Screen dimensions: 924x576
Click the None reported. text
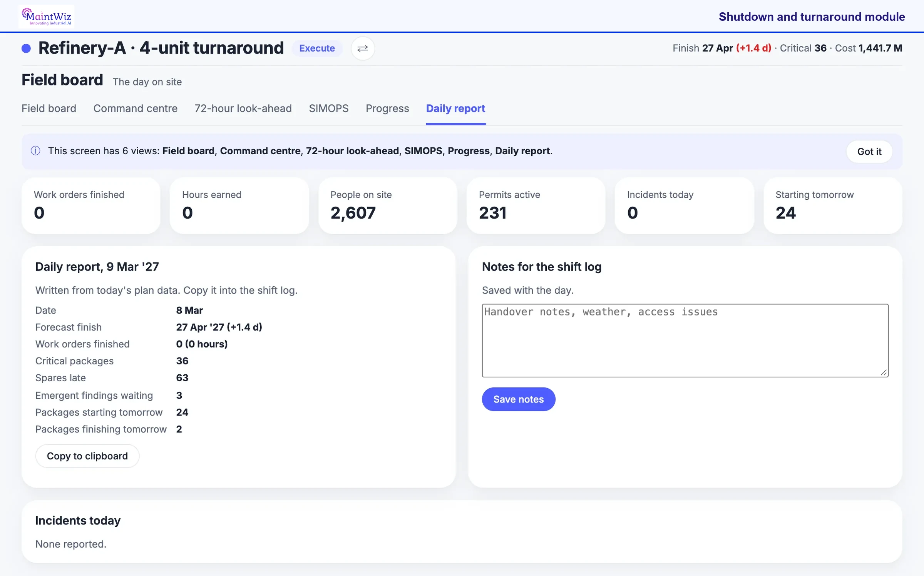point(71,544)
